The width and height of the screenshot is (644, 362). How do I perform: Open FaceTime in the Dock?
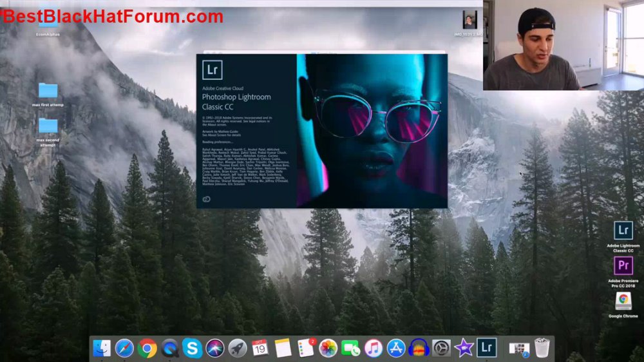click(351, 348)
